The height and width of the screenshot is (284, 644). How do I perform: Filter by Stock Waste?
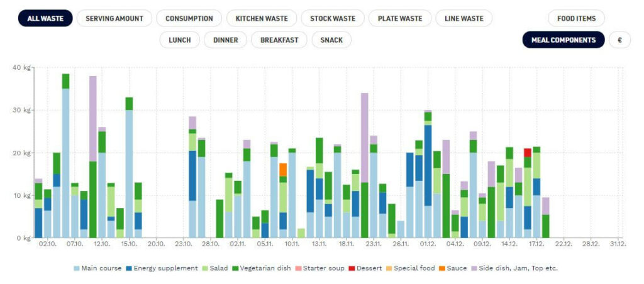(x=333, y=19)
